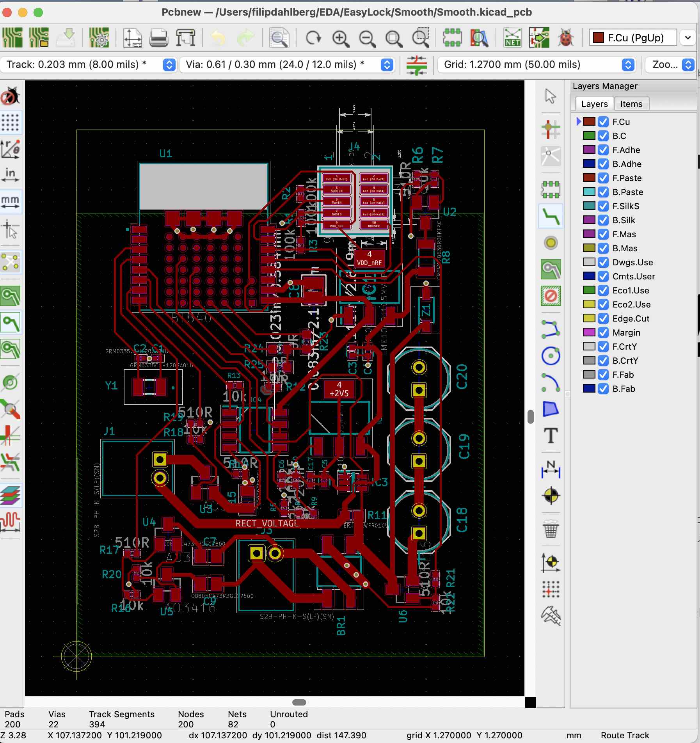Select the Layers tab

coord(594,104)
